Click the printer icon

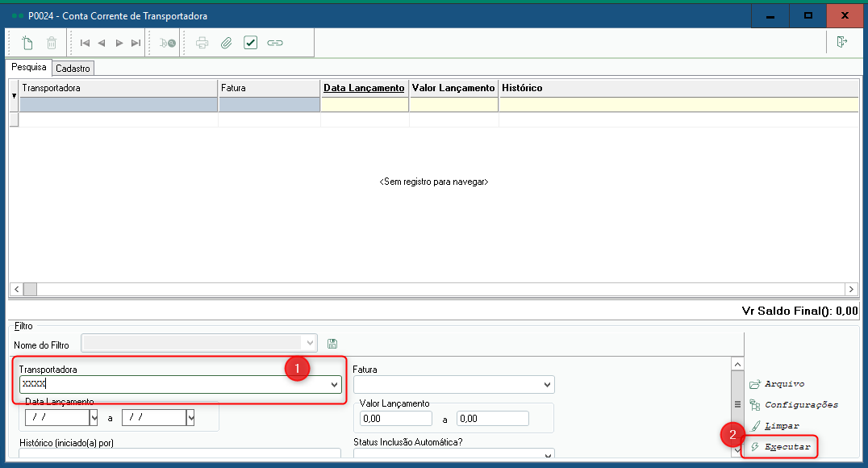point(202,43)
